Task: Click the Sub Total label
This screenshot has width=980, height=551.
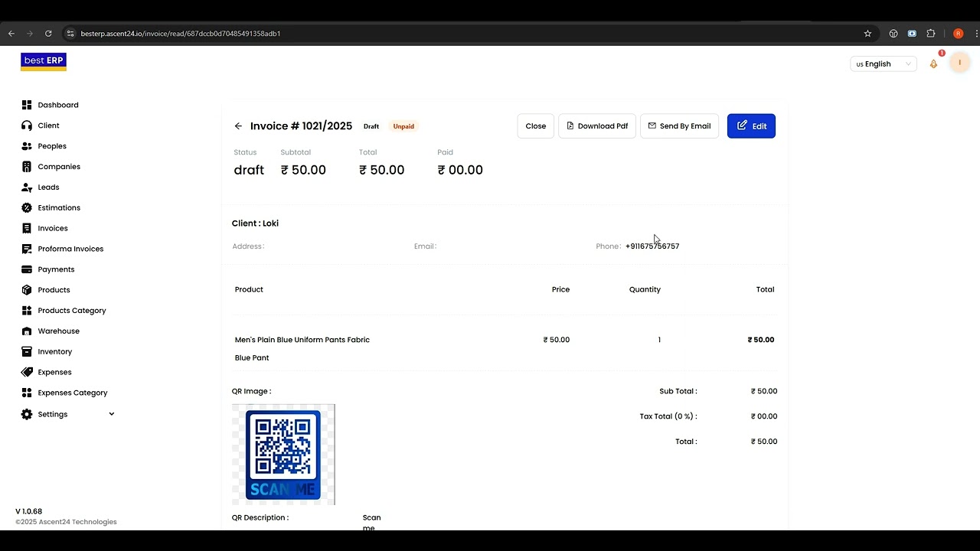Action: pos(678,391)
